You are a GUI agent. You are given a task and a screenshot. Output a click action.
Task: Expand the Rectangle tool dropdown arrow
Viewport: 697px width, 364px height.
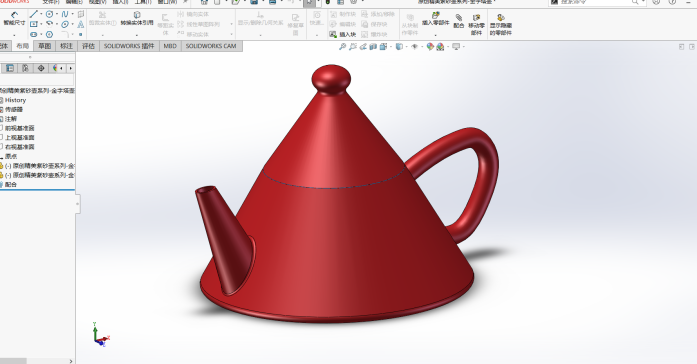click(41, 24)
